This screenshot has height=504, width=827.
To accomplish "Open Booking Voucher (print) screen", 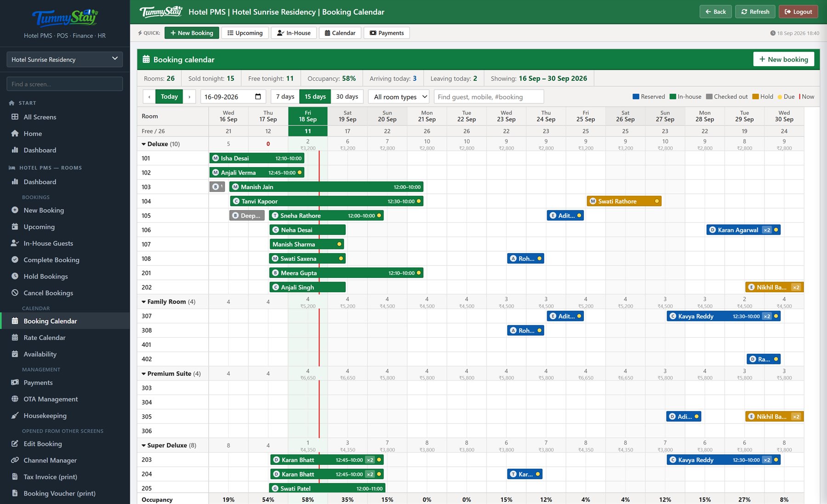I will (x=65, y=493).
